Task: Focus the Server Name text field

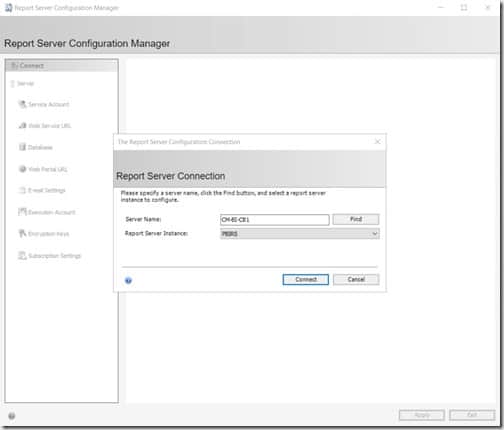Action: pyautogui.click(x=275, y=220)
